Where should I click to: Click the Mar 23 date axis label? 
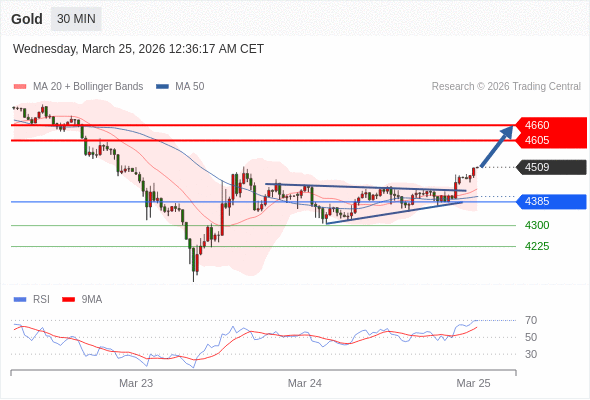tap(136, 383)
